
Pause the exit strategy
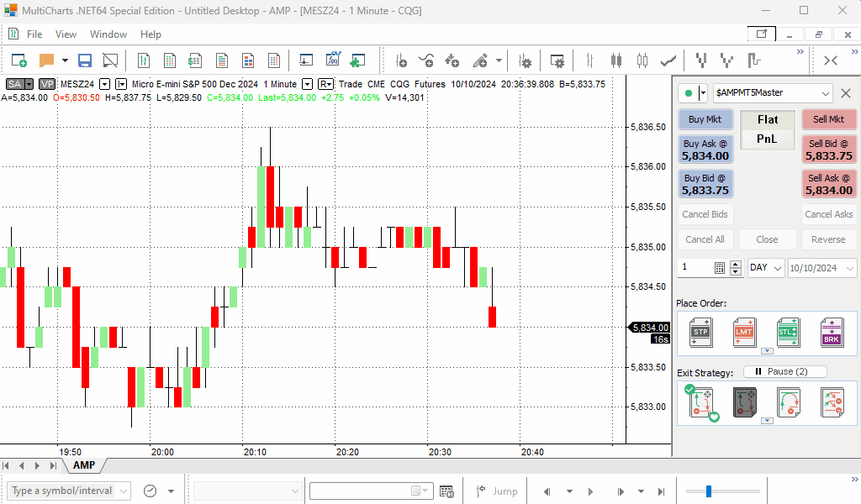784,371
